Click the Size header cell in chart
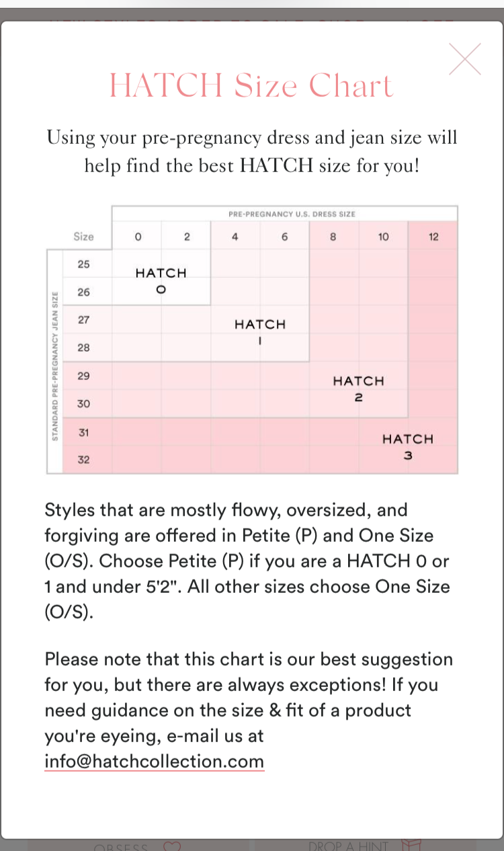Viewport: 504px width, 851px height. [83, 237]
